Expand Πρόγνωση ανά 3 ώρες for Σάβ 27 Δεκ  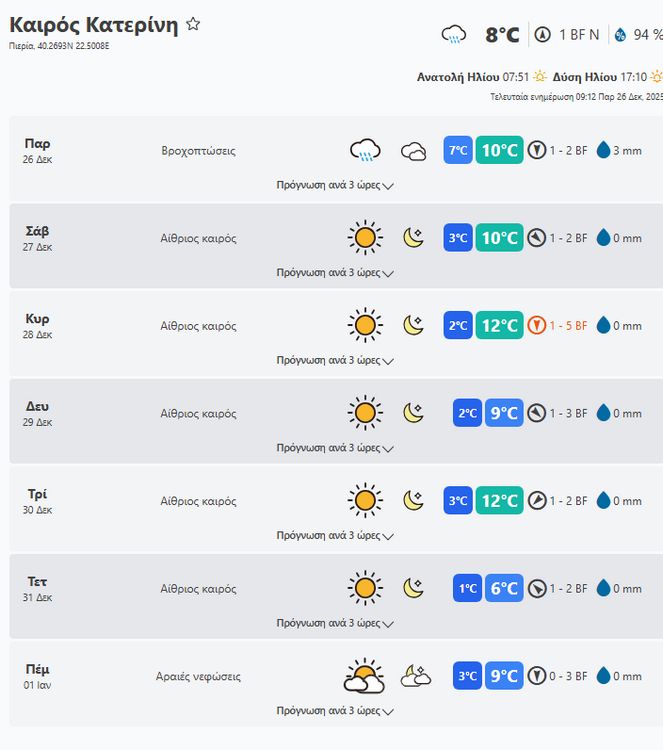335,272
